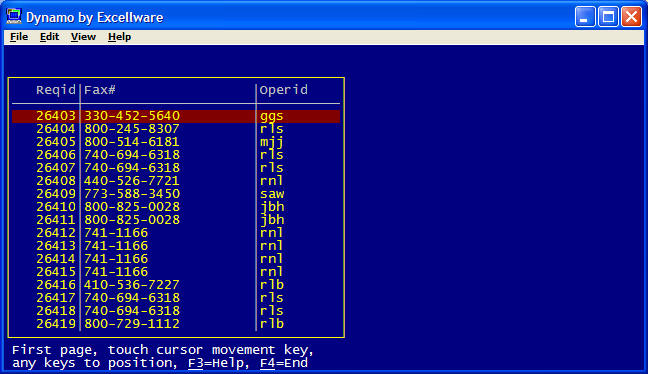
Task: Maximize the Dynamo window
Action: point(608,17)
